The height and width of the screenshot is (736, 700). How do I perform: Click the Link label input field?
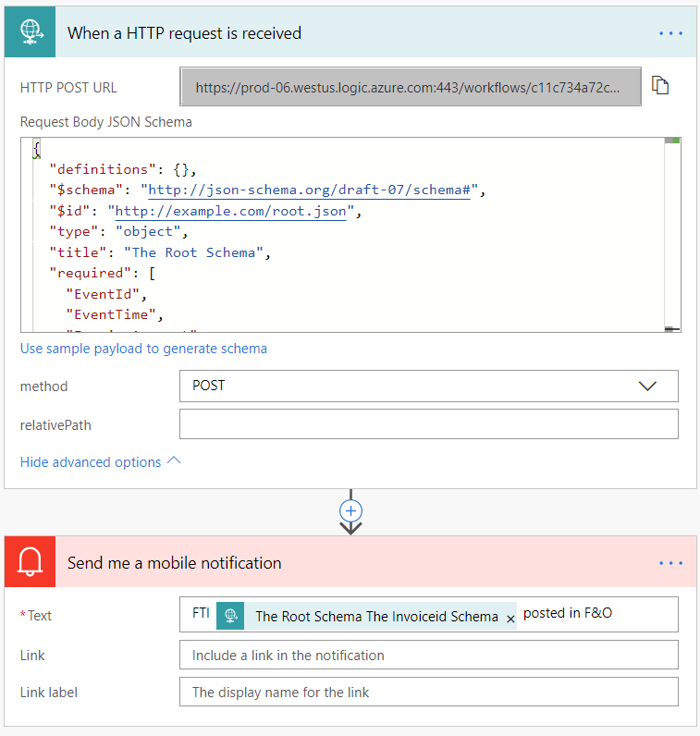point(429,692)
